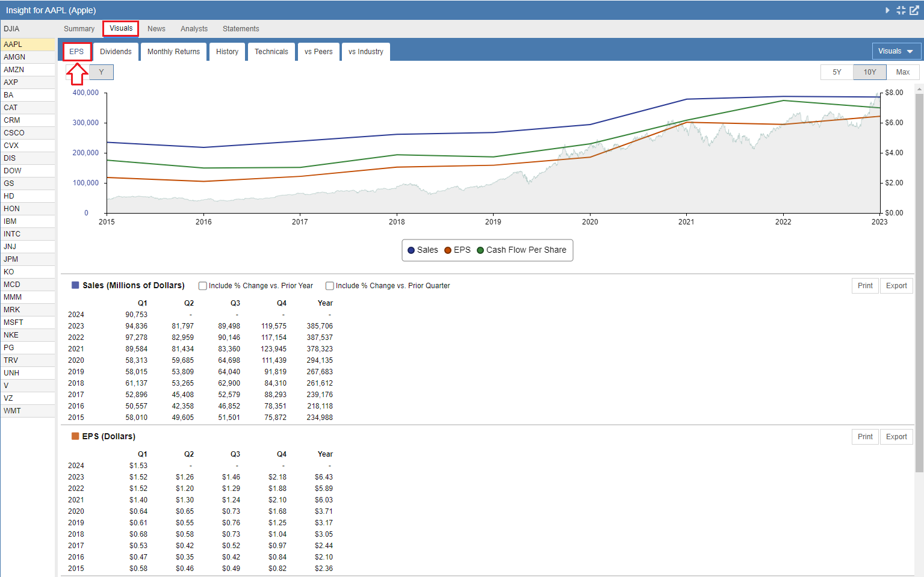
Task: Open insight in pop-out window icon
Action: [914, 10]
